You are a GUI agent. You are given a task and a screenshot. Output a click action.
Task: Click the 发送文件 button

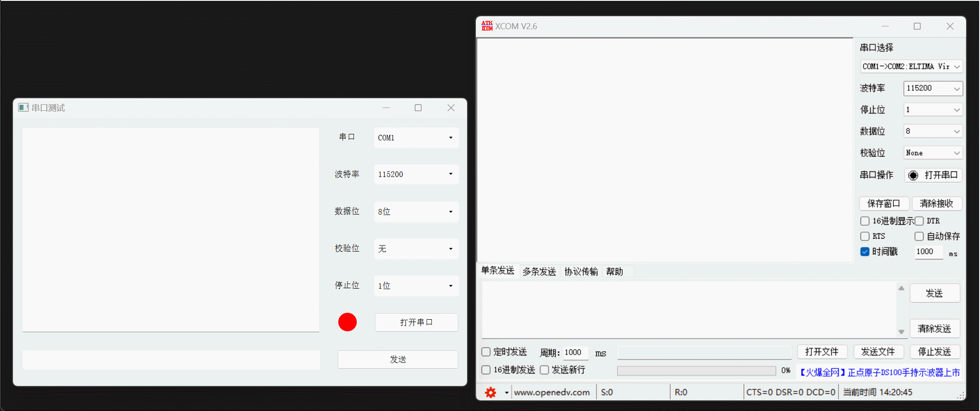click(878, 352)
